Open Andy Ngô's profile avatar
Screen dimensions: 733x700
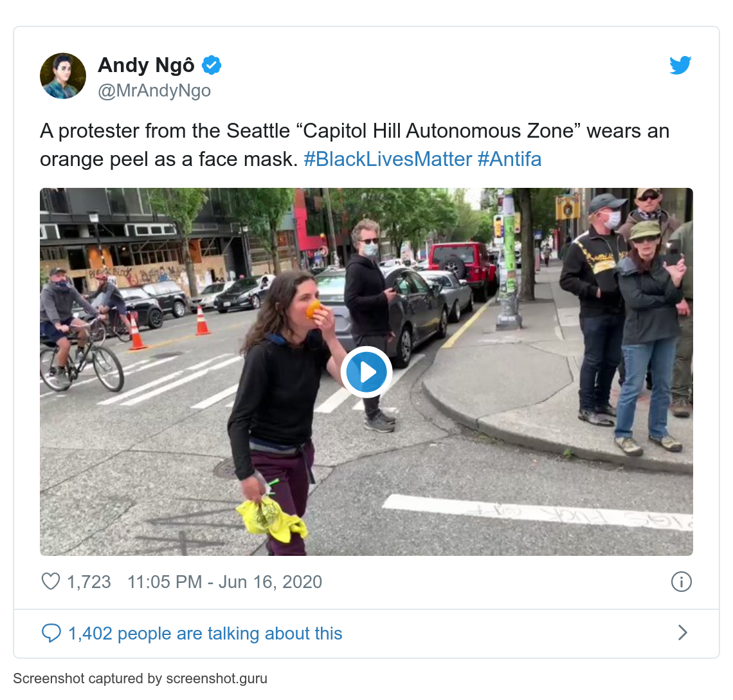(x=63, y=76)
